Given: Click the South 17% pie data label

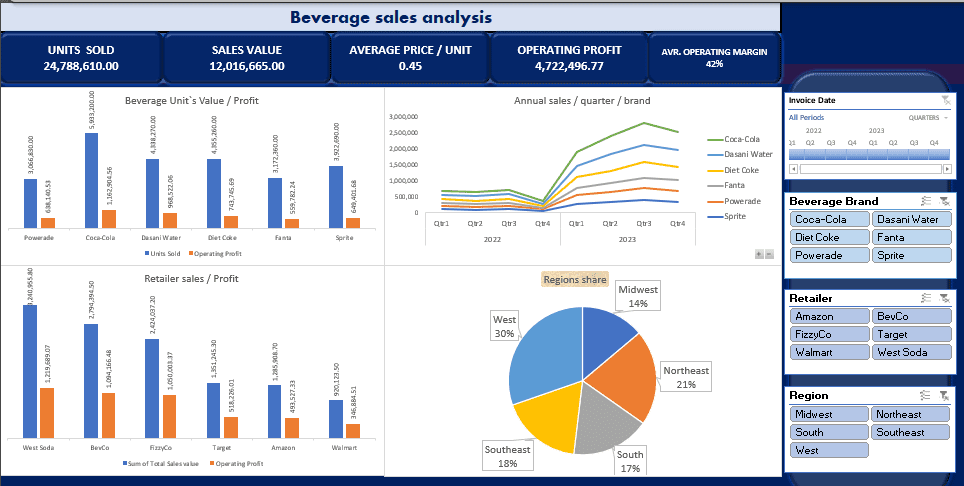Looking at the screenshot, I should (x=630, y=461).
